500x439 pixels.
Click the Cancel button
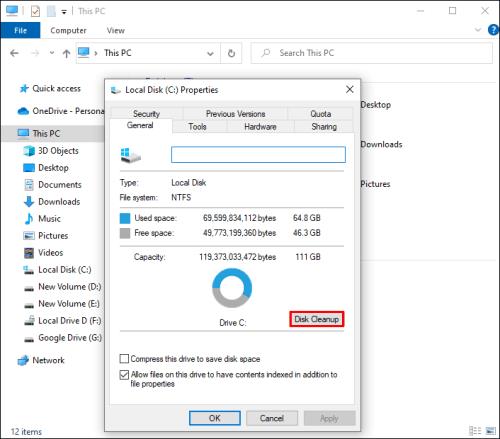click(272, 418)
